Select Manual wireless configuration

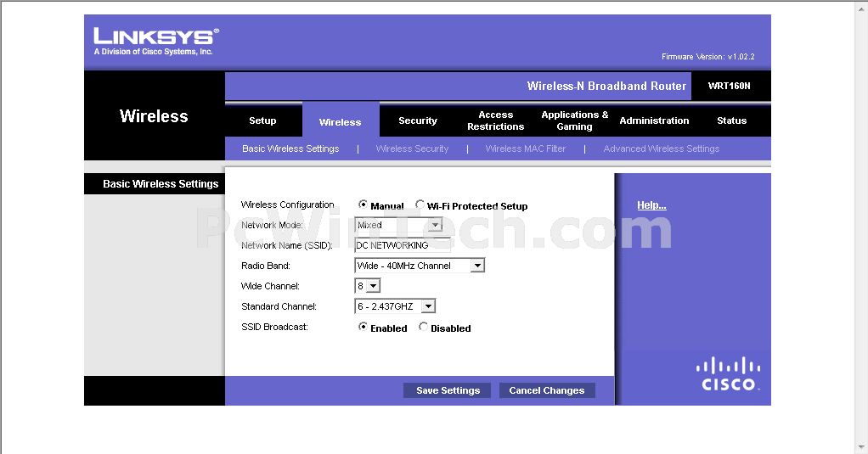(363, 205)
